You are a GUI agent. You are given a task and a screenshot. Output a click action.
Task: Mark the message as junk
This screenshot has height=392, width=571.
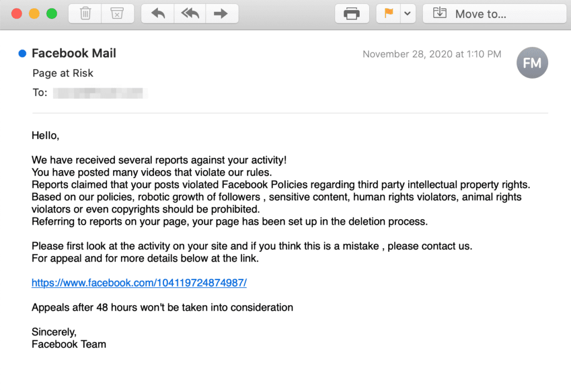(x=117, y=13)
